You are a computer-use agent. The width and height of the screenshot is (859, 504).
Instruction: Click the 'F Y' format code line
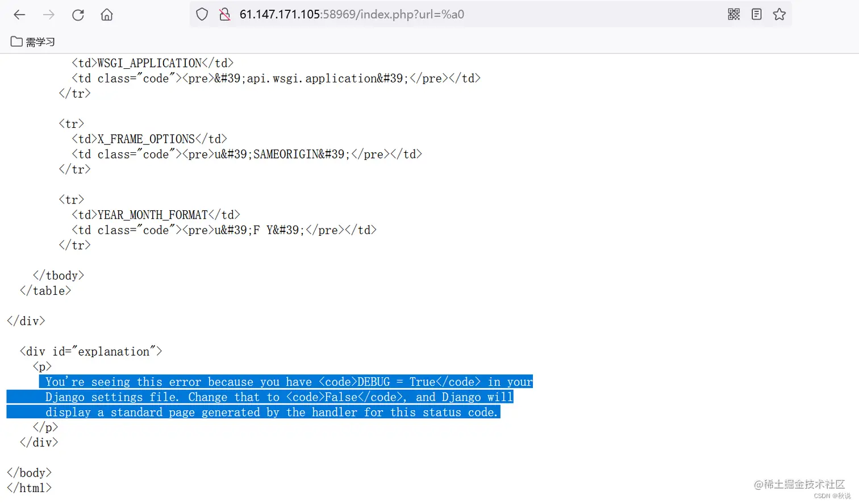[x=224, y=230]
